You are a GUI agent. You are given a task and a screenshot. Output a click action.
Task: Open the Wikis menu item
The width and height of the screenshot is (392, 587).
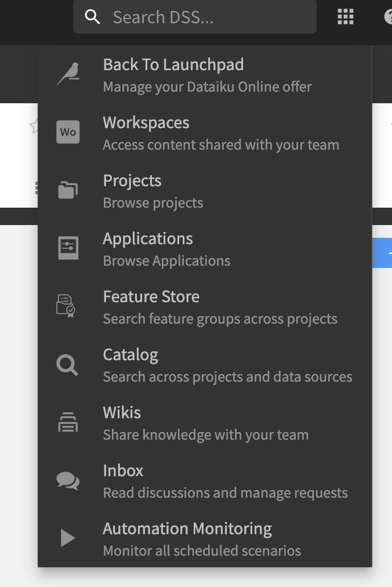[205, 423]
